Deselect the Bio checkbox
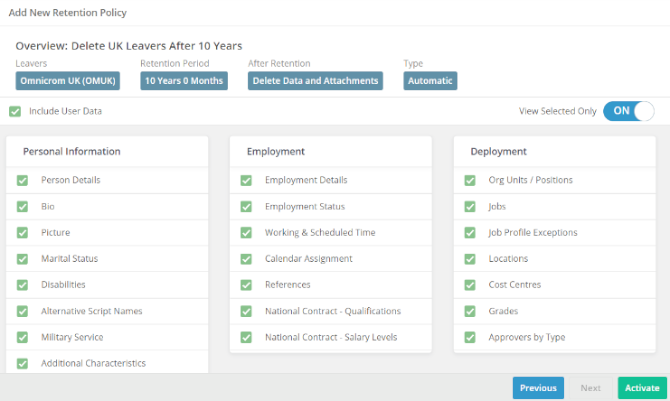Viewport: 670px width, 401px height. 22,207
